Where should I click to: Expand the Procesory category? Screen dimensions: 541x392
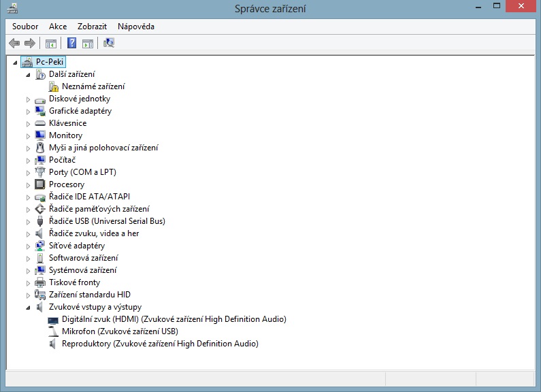coord(28,185)
